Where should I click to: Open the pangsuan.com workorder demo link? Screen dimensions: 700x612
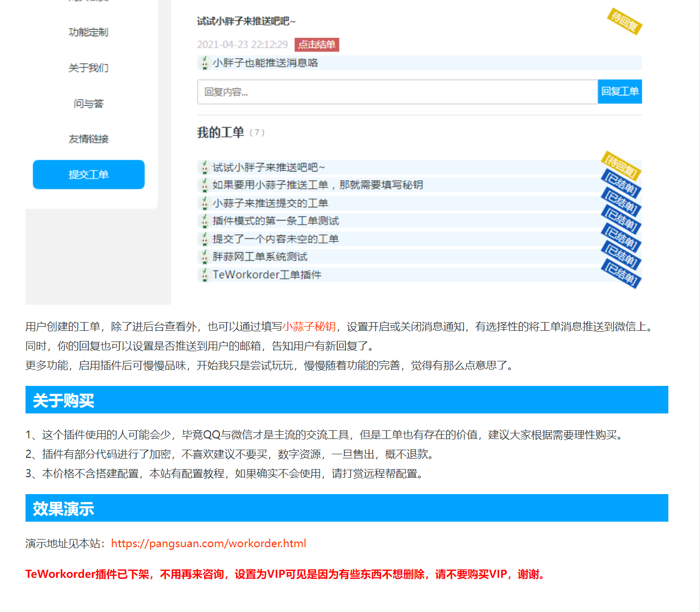208,544
